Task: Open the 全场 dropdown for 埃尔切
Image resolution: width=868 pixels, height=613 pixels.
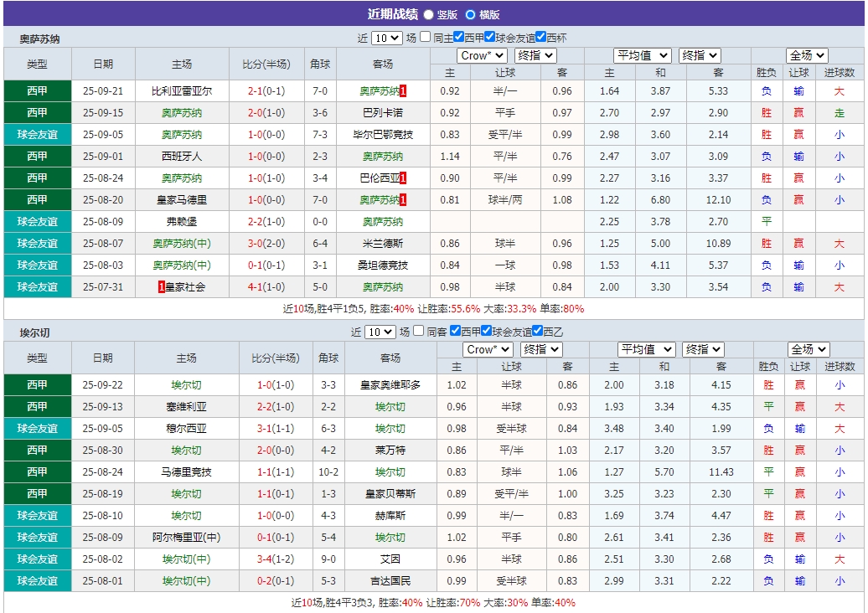Action: pyautogui.click(x=807, y=349)
